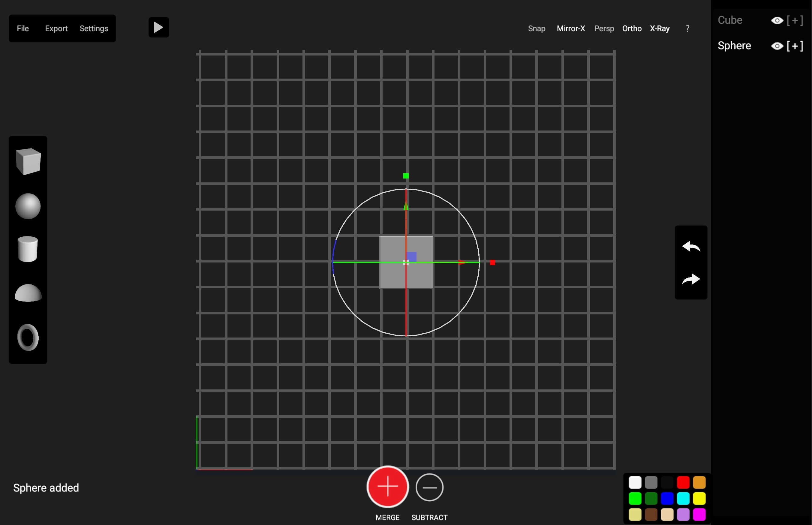Screen dimensions: 812x525
Task: Click the blue rotation arc on gizmo
Action: click(x=334, y=257)
